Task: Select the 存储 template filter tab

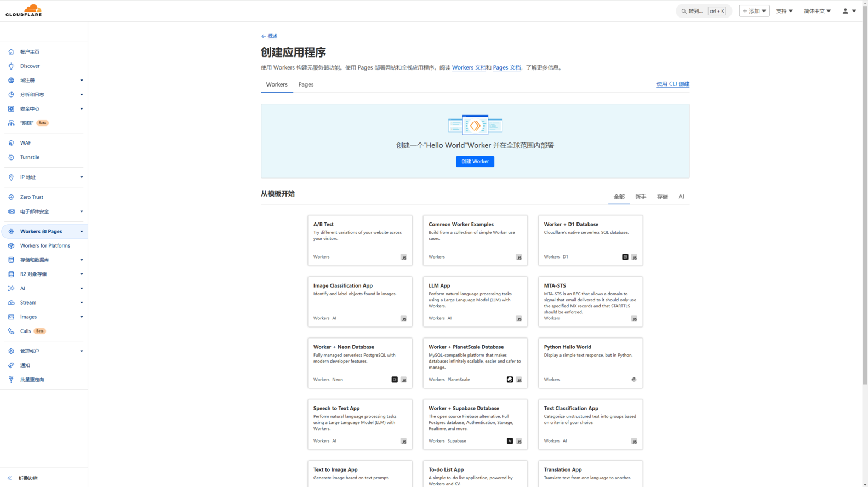Action: 663,197
